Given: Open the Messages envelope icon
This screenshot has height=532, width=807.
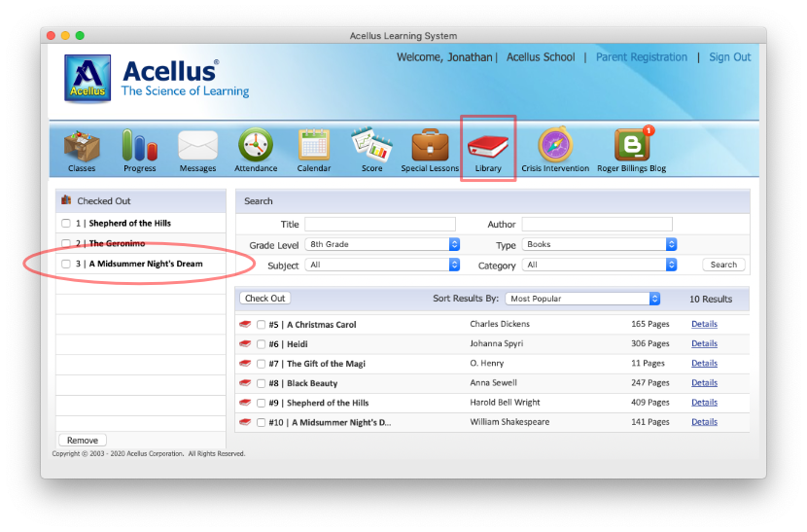Looking at the screenshot, I should point(197,145).
